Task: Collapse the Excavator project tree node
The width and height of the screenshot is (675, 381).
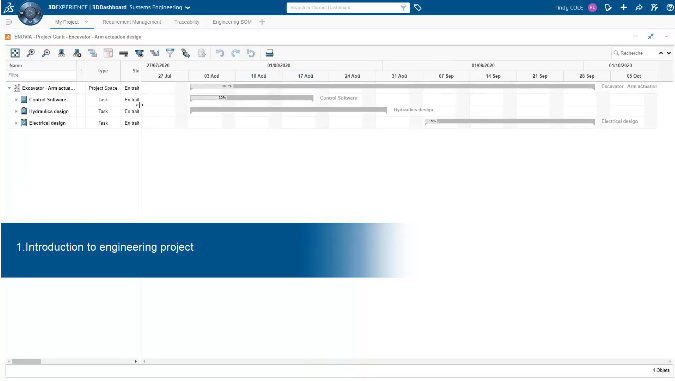Action: (x=9, y=88)
